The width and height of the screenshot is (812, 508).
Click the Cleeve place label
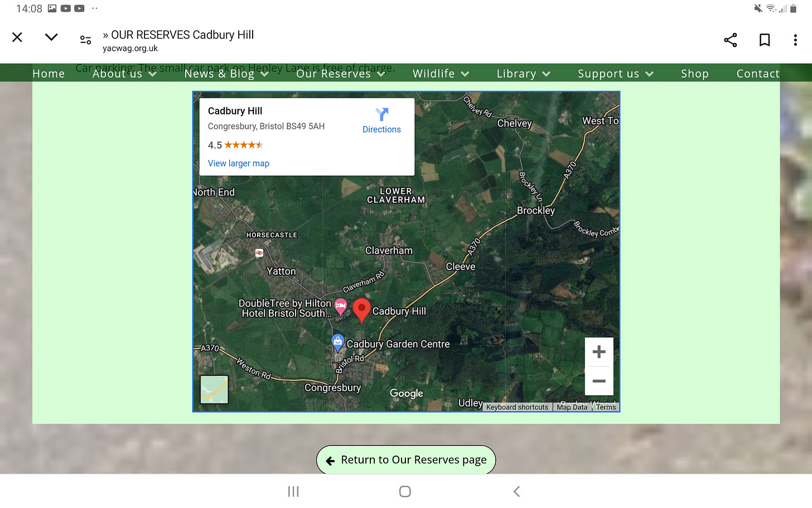(461, 267)
